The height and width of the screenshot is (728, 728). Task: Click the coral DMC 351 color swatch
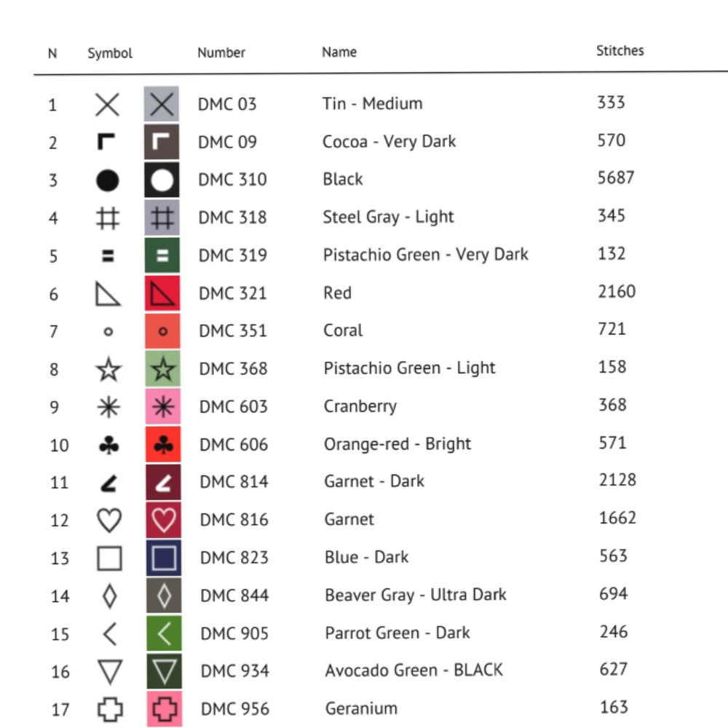162,331
